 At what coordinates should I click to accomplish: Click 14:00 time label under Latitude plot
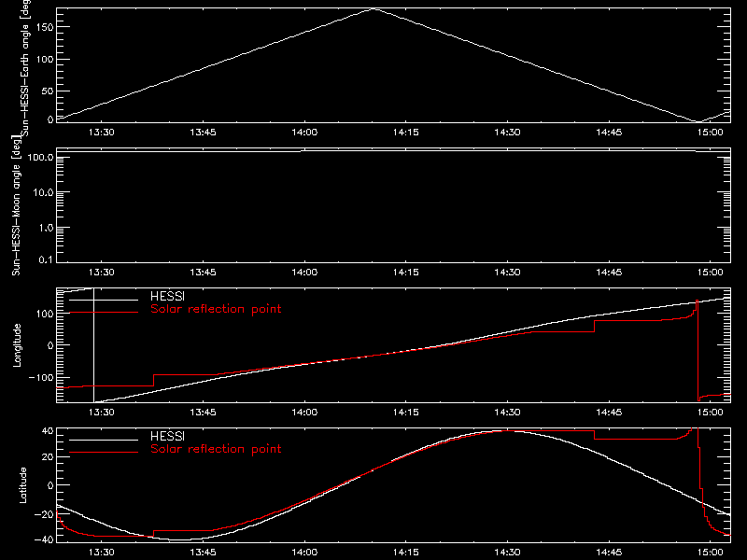304,553
